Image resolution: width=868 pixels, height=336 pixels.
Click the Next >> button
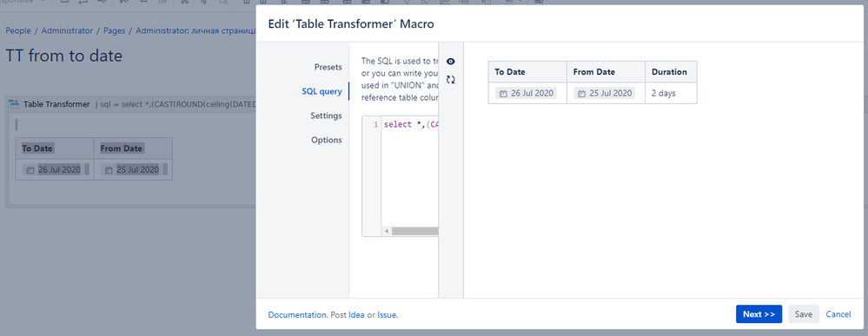click(x=759, y=313)
